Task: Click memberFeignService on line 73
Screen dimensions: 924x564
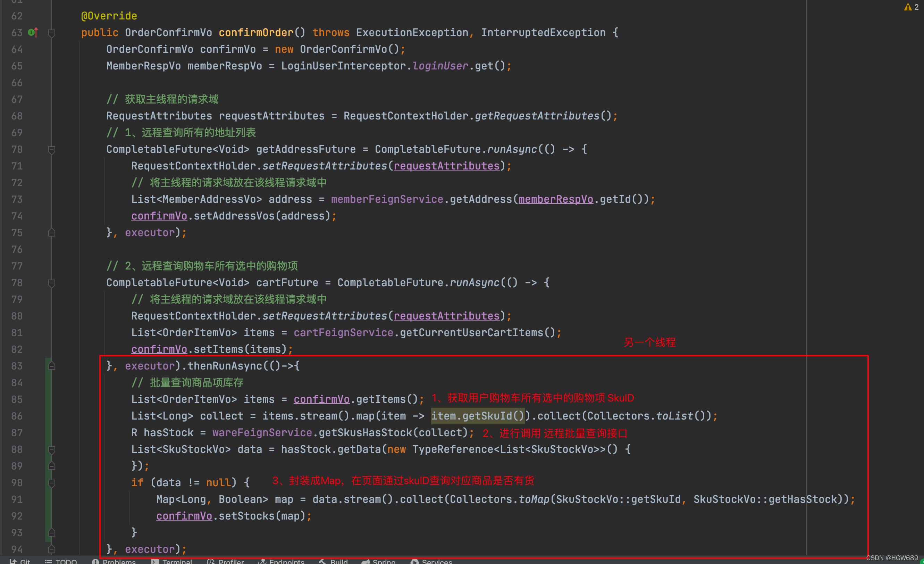Action: coord(387,199)
